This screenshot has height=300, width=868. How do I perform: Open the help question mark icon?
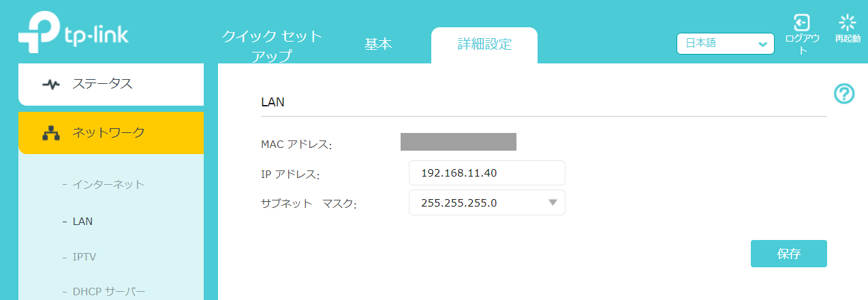coord(844,94)
